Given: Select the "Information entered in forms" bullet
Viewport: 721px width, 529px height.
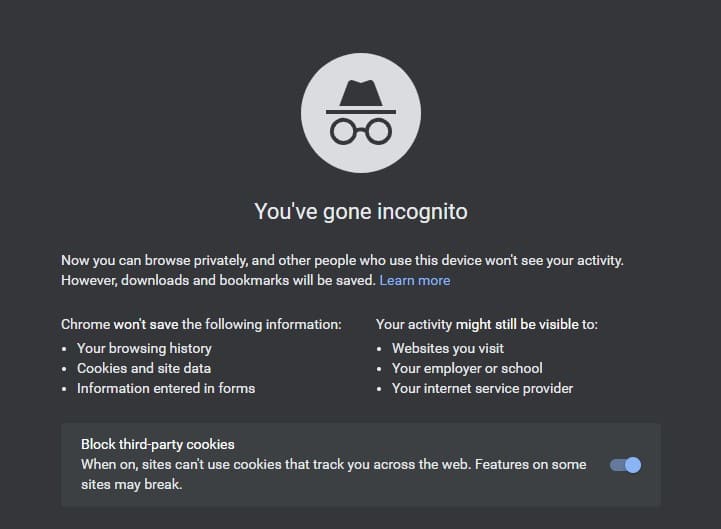Looking at the screenshot, I should coord(165,388).
